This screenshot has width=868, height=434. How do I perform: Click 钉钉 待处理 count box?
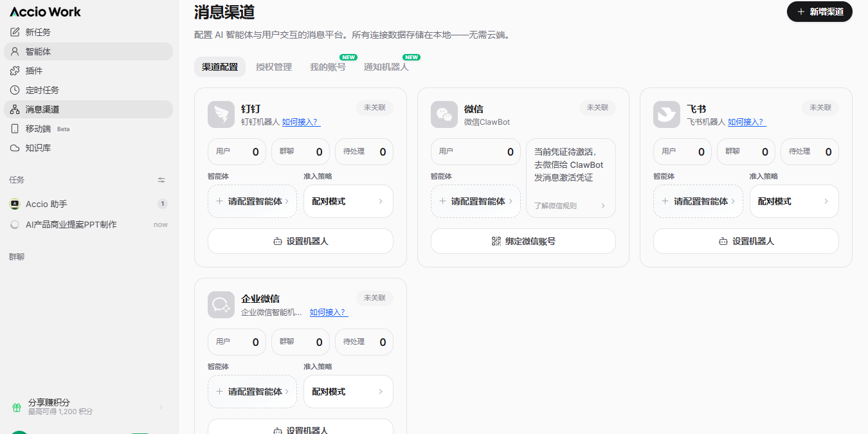click(364, 152)
